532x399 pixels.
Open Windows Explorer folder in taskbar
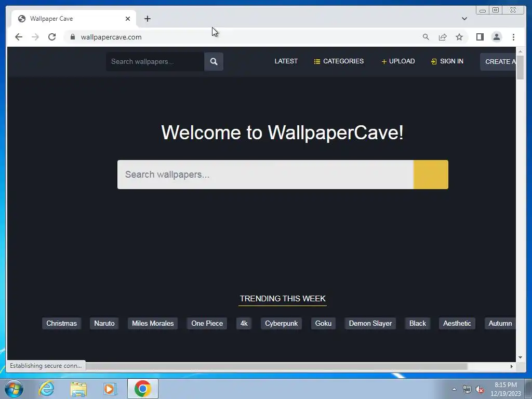click(78, 389)
